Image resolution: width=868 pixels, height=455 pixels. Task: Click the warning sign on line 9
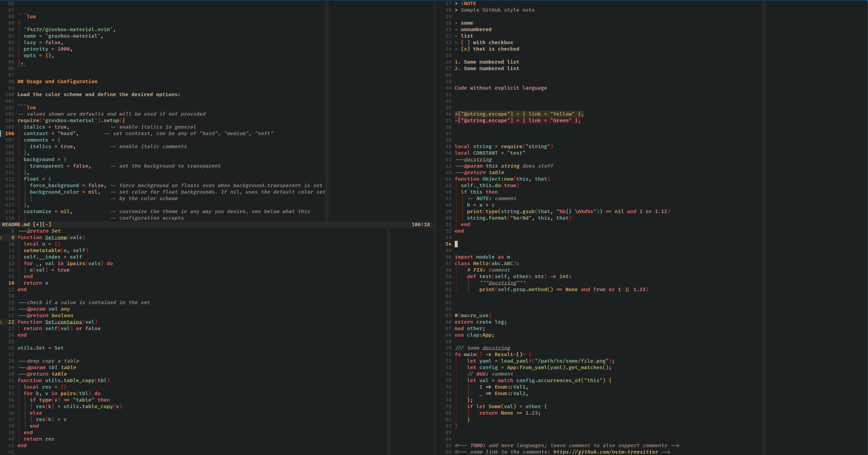(1, 237)
